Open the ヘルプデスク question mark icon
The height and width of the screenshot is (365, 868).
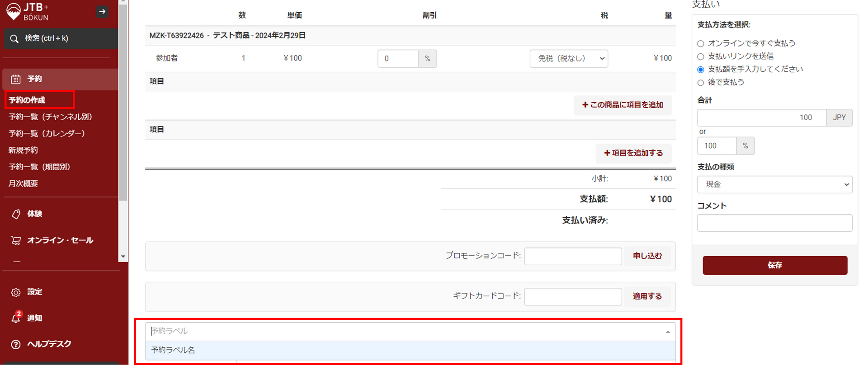tap(16, 344)
